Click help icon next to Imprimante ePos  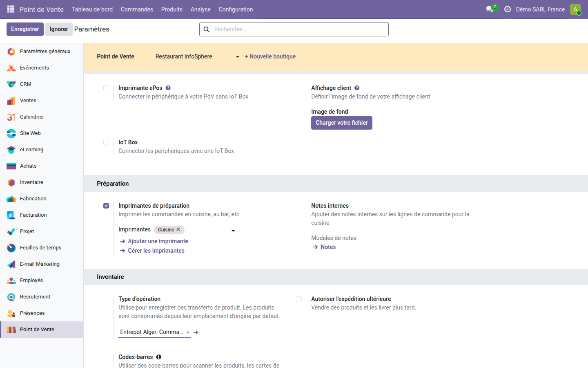(168, 88)
